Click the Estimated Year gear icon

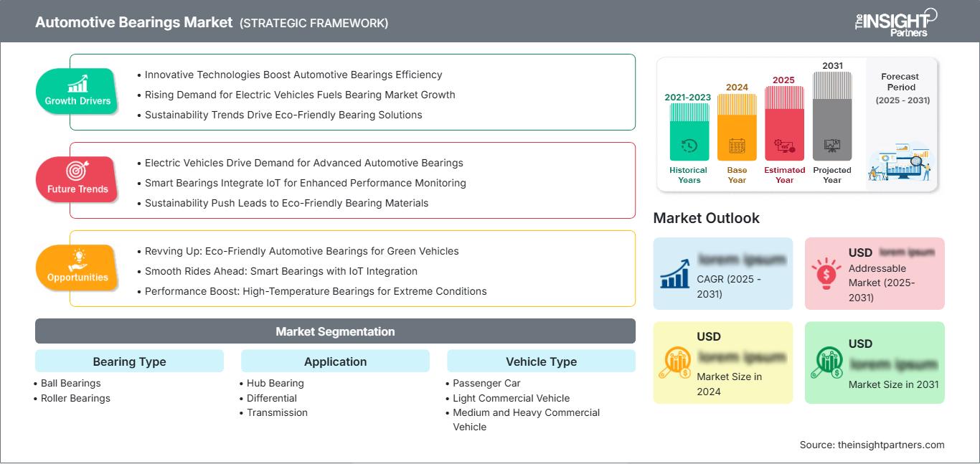[x=784, y=146]
